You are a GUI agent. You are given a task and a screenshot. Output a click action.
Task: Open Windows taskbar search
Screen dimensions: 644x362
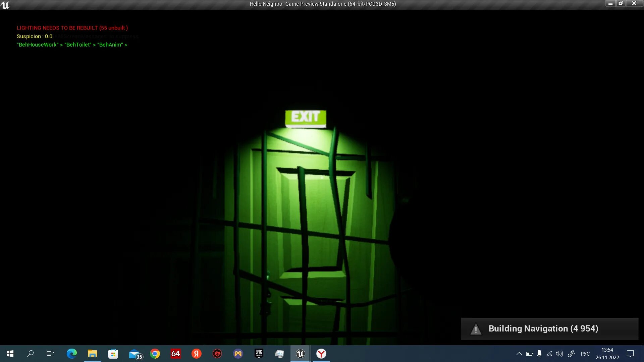click(x=30, y=354)
